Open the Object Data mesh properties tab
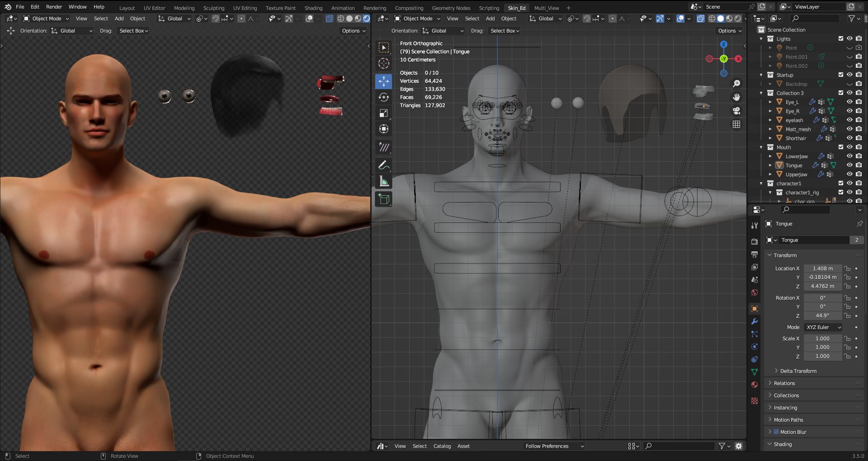 [x=754, y=372]
